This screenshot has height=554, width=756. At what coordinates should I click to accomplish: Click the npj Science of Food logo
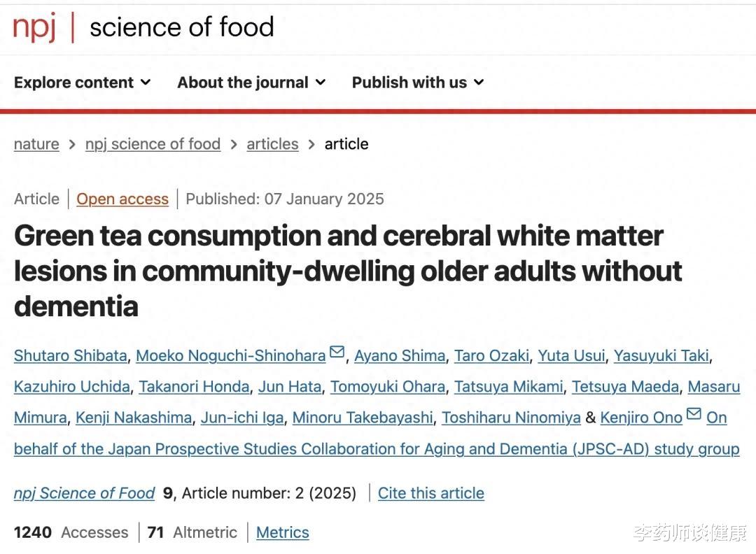pos(143,27)
